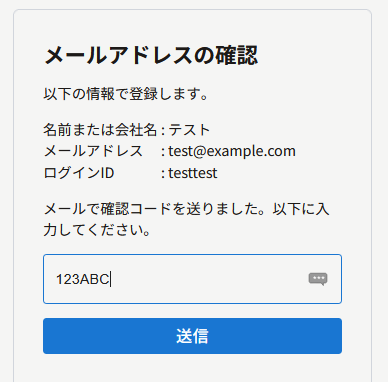Click the speech bubble icon in code field

[318, 279]
